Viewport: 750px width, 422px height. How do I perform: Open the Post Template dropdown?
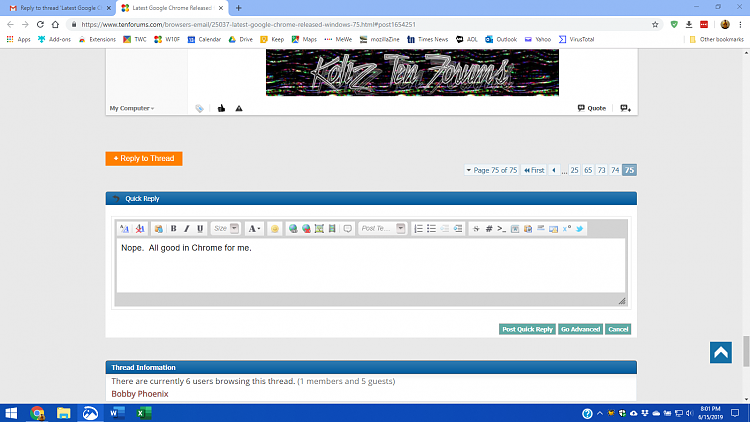(x=383, y=229)
